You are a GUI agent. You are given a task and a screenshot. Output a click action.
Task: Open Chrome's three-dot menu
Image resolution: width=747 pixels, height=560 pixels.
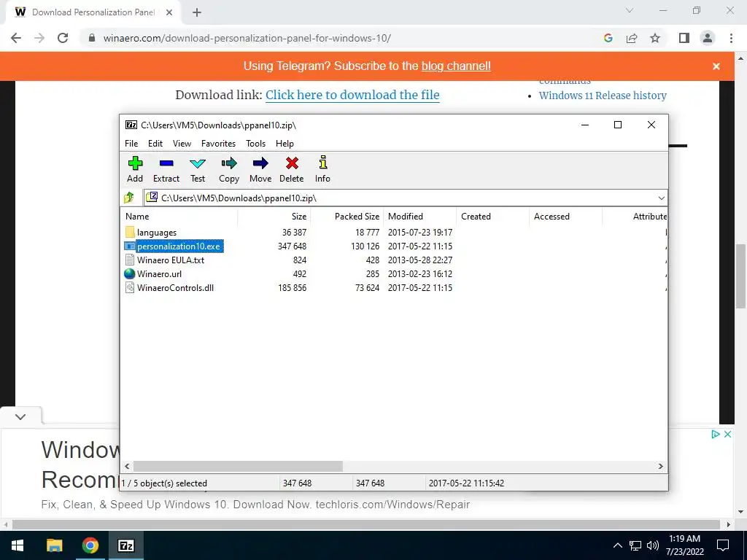coord(731,38)
